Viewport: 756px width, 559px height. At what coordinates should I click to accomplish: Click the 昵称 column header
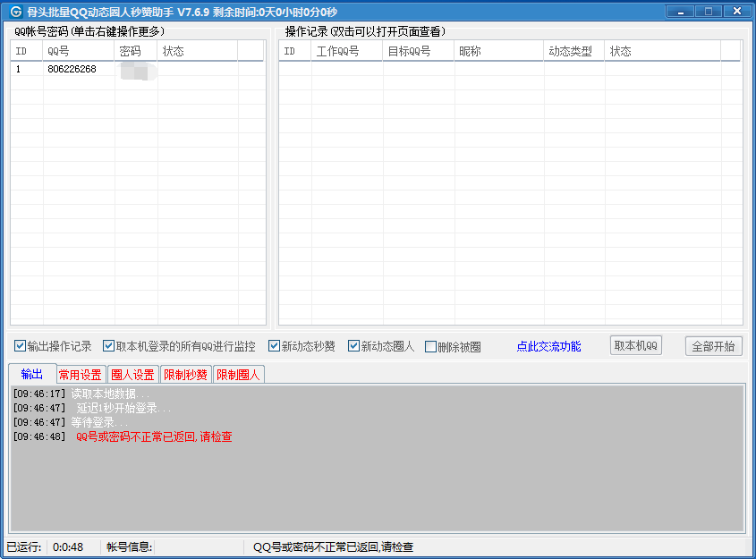pyautogui.click(x=499, y=51)
